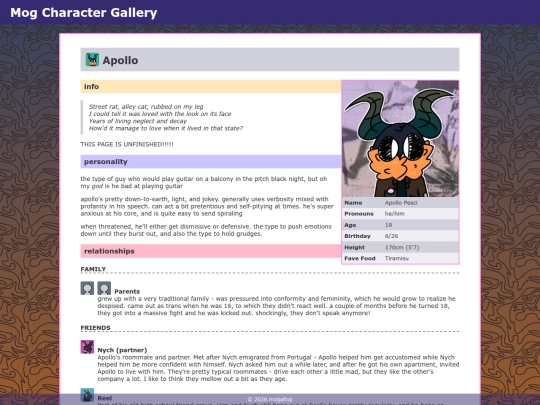Click the Reel friend name
This screenshot has width=540, height=405.
(105, 398)
